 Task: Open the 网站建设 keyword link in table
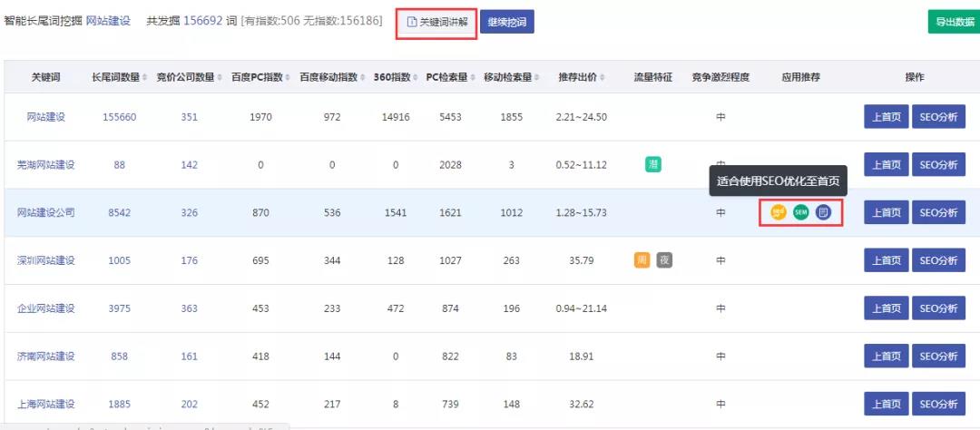pos(46,117)
